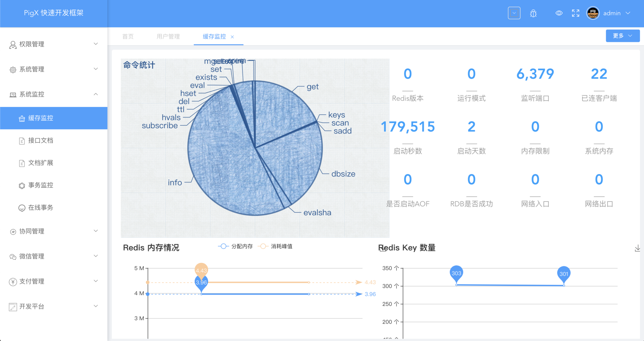The image size is (644, 341).
Task: Click the 权限管理 user icon
Action: [x=13, y=45]
